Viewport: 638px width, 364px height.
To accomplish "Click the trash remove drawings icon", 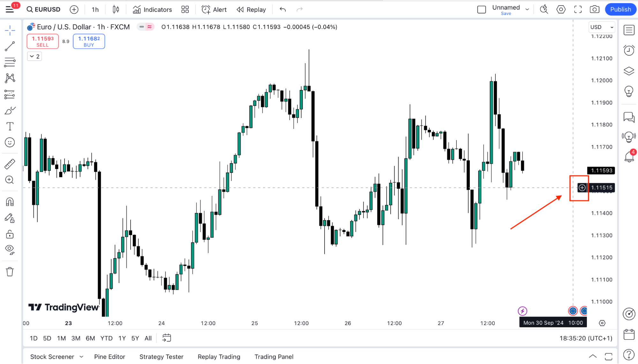I will pyautogui.click(x=10, y=272).
